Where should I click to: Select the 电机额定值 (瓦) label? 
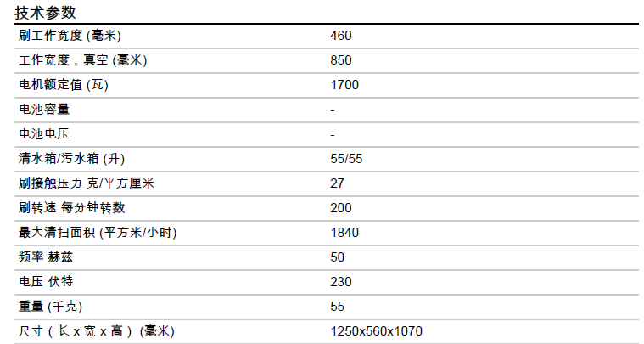pyautogui.click(x=64, y=85)
